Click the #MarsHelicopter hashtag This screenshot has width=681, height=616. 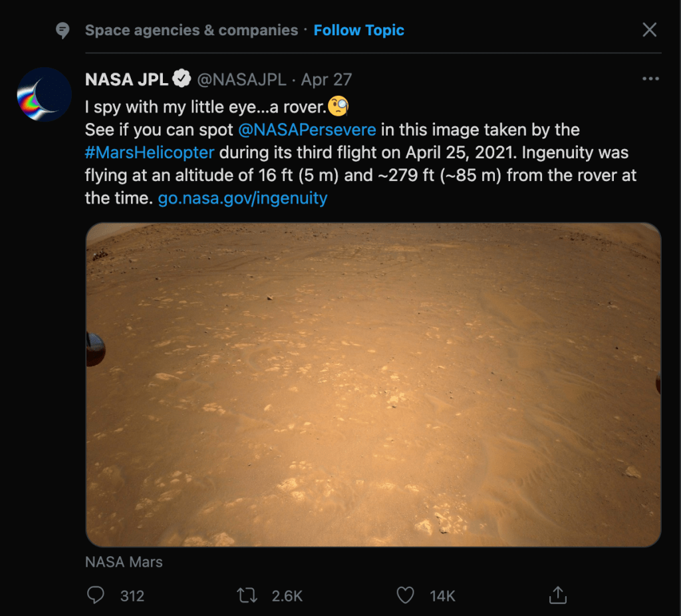click(150, 152)
